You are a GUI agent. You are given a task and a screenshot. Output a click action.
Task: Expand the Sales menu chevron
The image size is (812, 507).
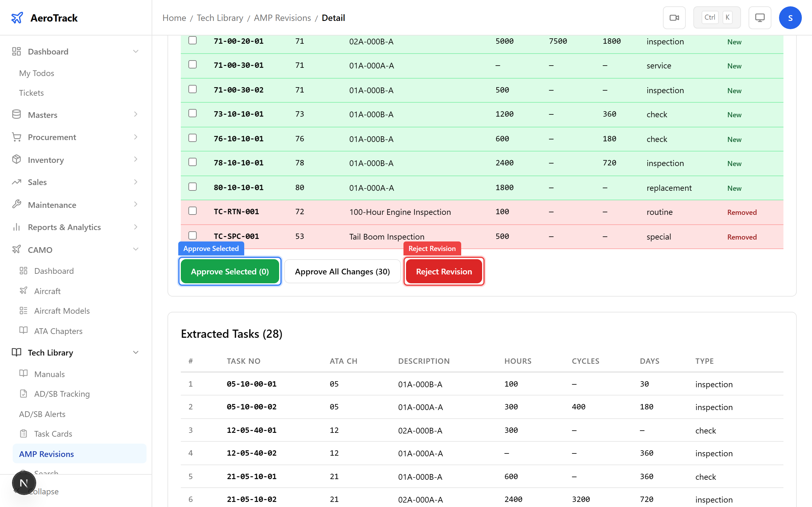pos(135,182)
